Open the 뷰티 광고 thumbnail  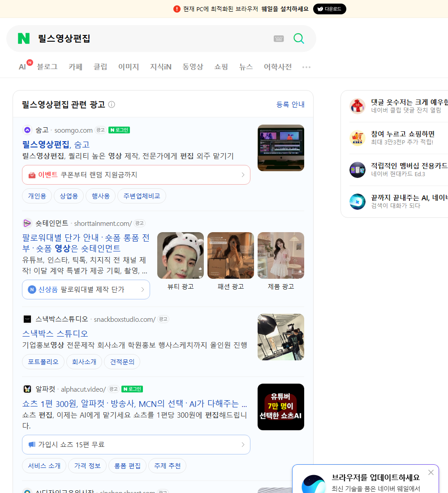click(181, 255)
